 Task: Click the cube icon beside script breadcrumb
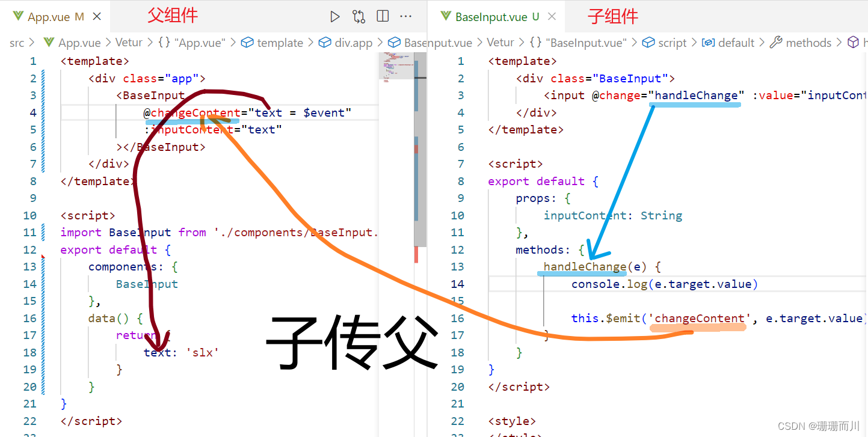[648, 43]
